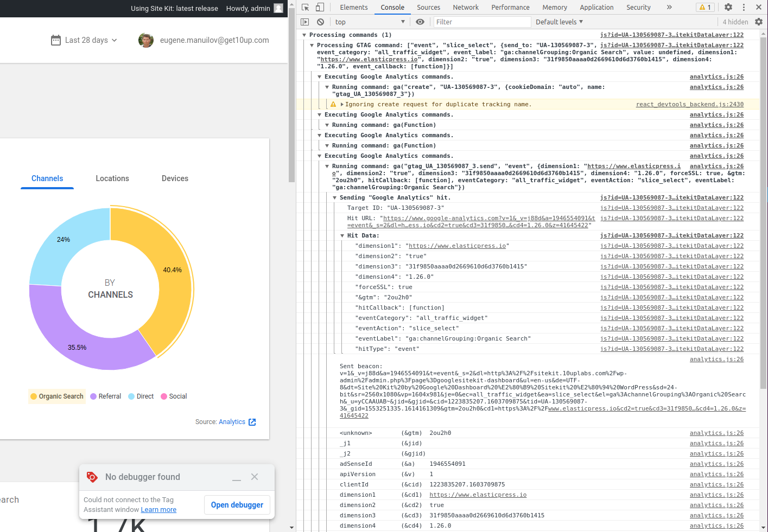Open the react_devtools_backend.js:2430 source link
The height and width of the screenshot is (532, 768).
pyautogui.click(x=690, y=104)
